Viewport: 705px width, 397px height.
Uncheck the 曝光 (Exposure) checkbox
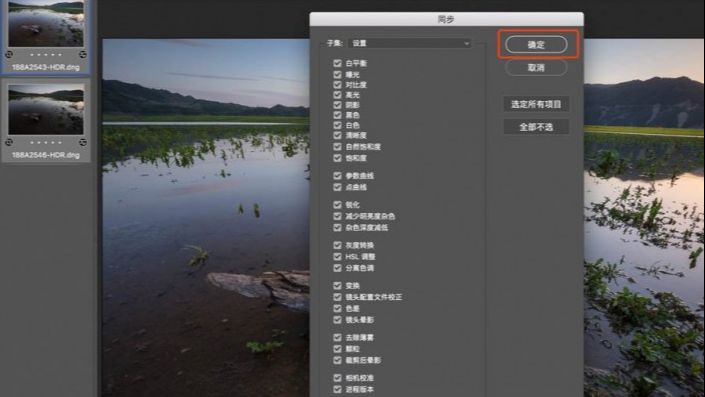point(338,74)
